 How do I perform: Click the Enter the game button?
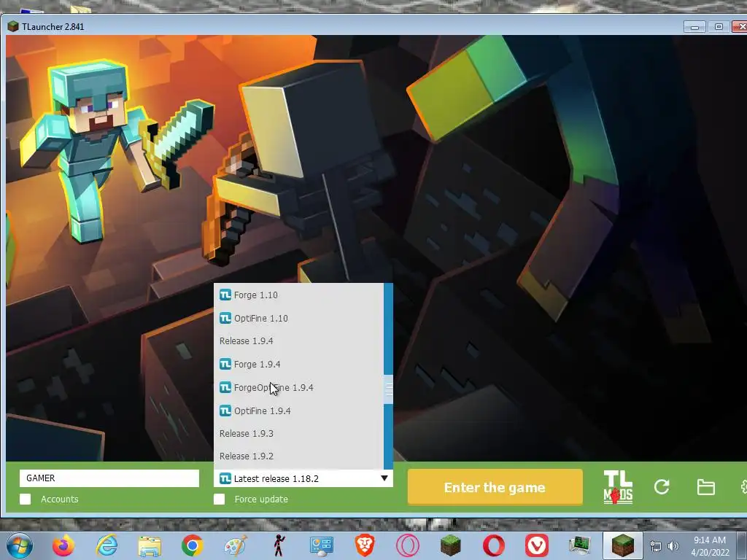click(495, 487)
